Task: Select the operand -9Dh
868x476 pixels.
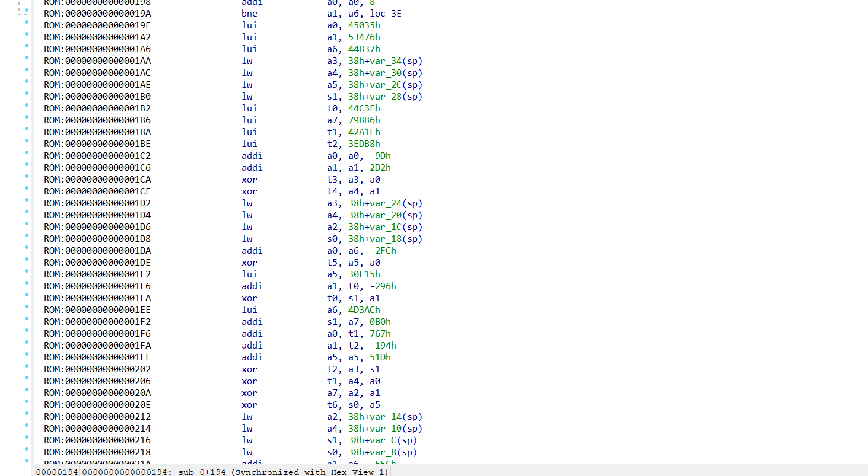Action: (x=380, y=156)
